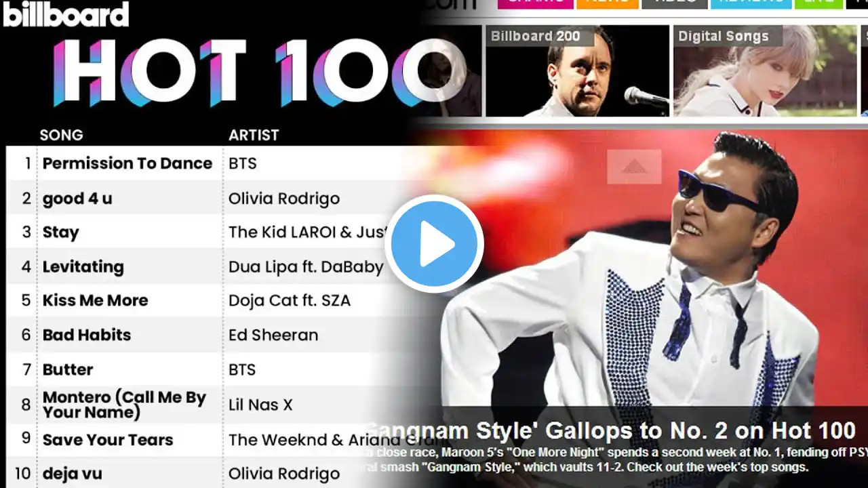Click artist BTS in the Butter row
Image resolution: width=868 pixels, height=488 pixels.
[x=242, y=369]
